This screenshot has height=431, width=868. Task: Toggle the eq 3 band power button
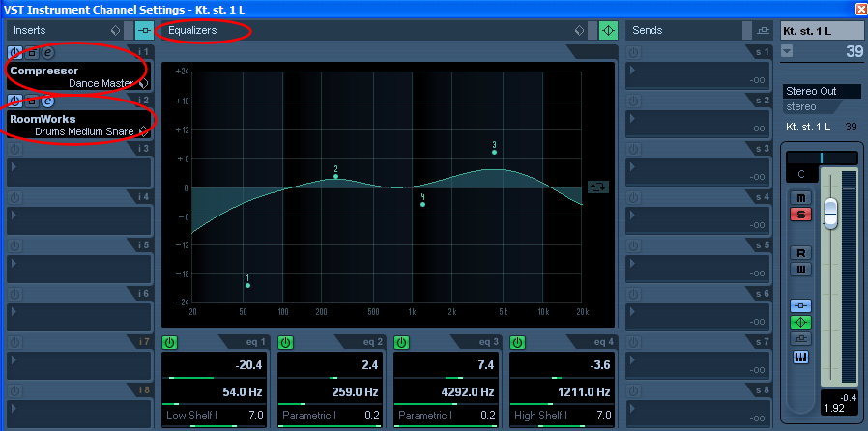coord(401,342)
